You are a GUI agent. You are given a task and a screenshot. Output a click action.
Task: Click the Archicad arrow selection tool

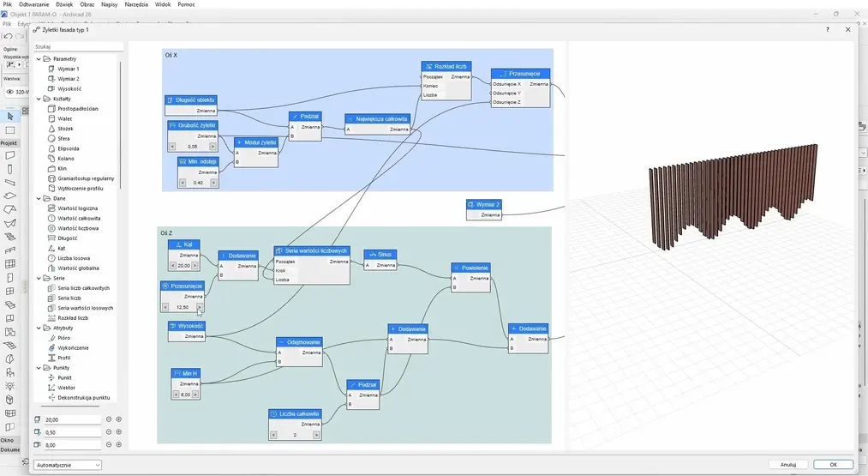click(x=10, y=116)
